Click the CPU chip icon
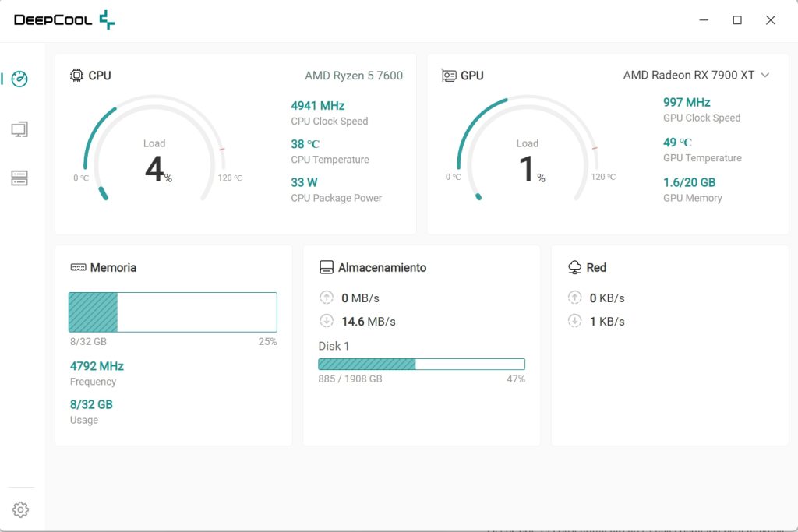This screenshot has width=798, height=532. [x=76, y=76]
